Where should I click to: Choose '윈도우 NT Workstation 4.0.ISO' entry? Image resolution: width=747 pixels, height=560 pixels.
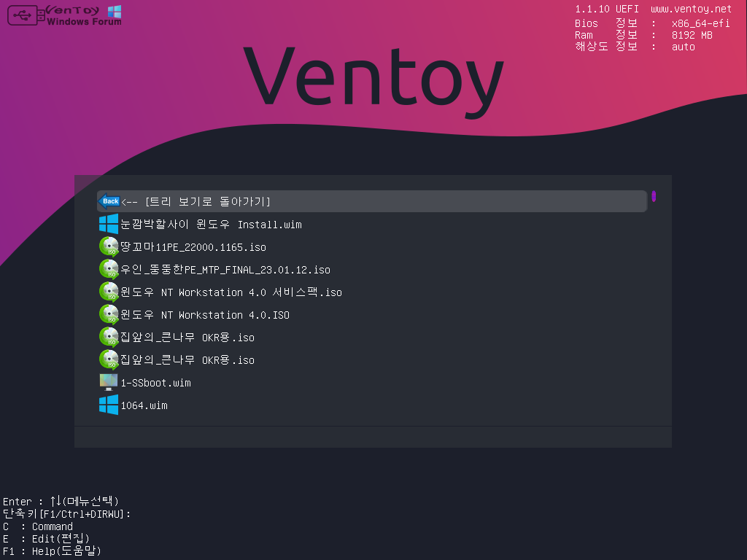point(205,315)
